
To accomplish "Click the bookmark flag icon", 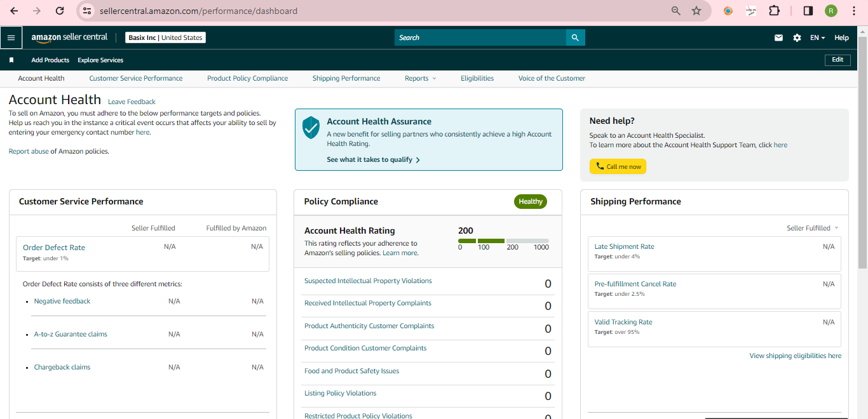I will pyautogui.click(x=11, y=60).
